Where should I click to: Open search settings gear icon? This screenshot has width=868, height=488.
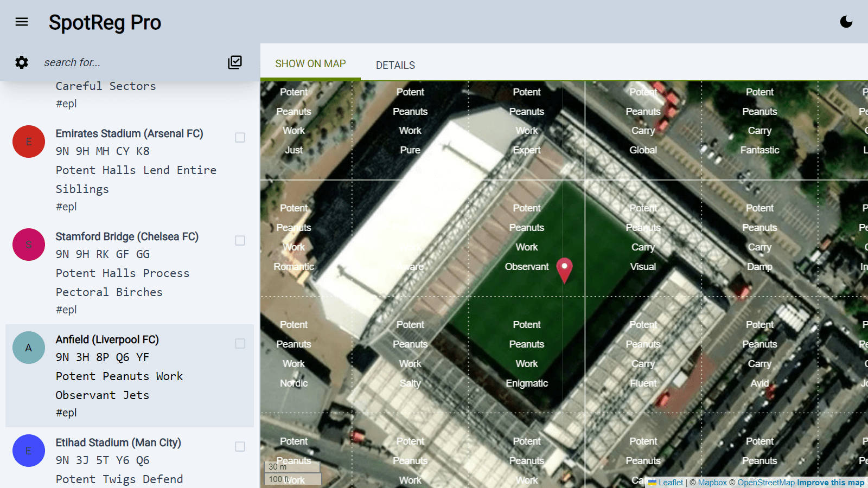click(22, 62)
